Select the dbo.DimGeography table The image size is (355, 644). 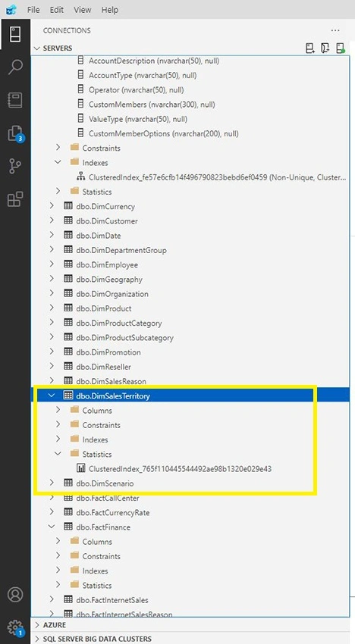[109, 280]
